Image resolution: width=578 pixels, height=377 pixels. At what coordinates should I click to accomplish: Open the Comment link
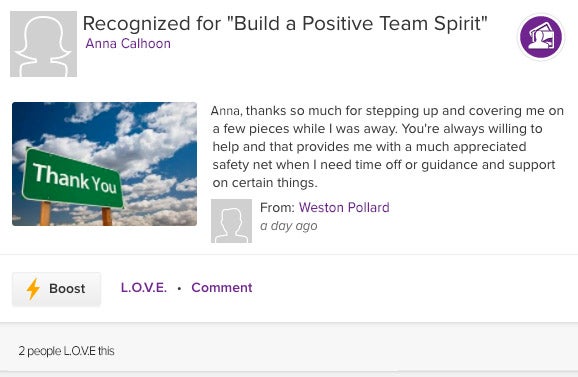click(222, 287)
